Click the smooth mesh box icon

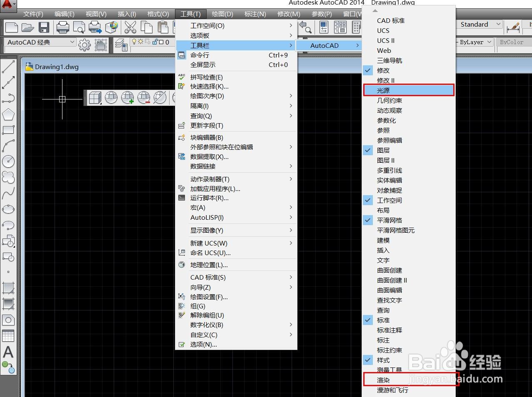[95, 97]
